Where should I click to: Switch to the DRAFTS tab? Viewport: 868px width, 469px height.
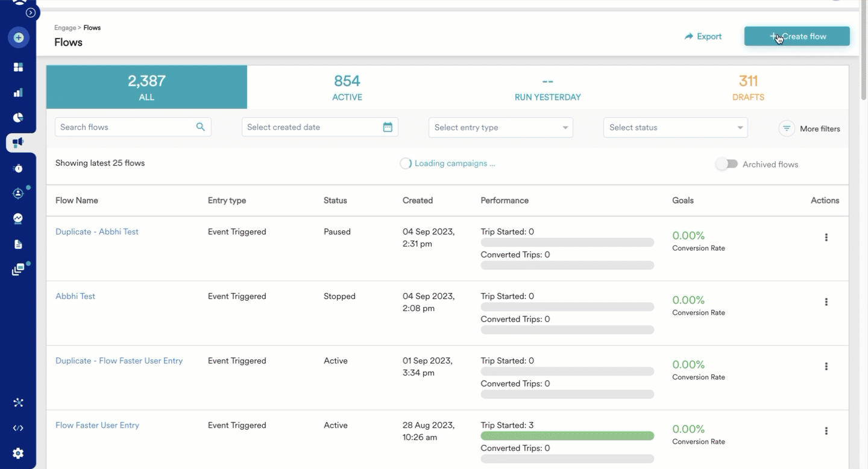point(748,87)
